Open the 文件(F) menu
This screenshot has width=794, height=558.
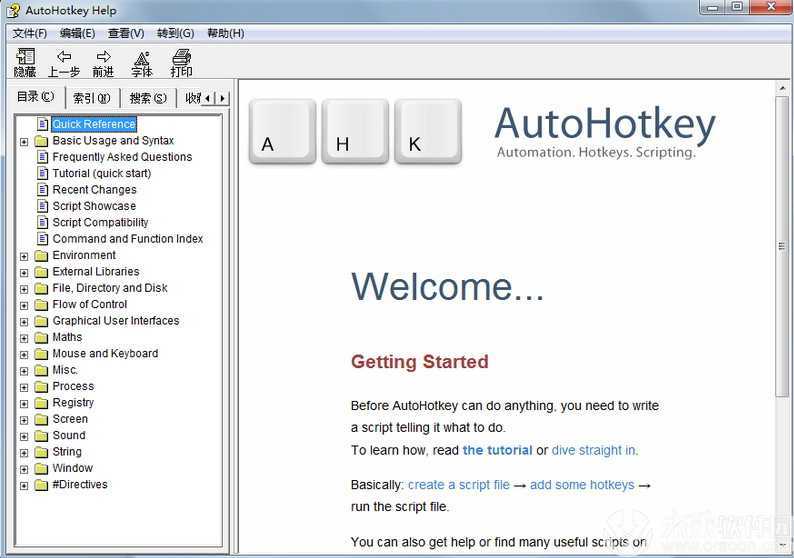29,33
